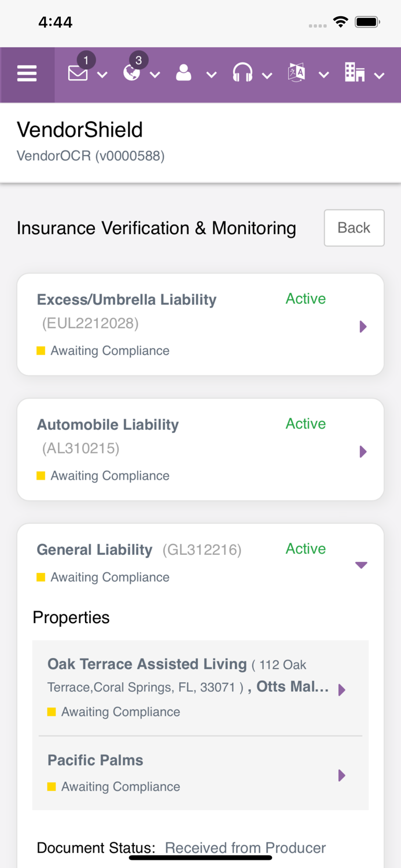Click the globe notifications icon
Screen dimensions: 401x868
131,73
